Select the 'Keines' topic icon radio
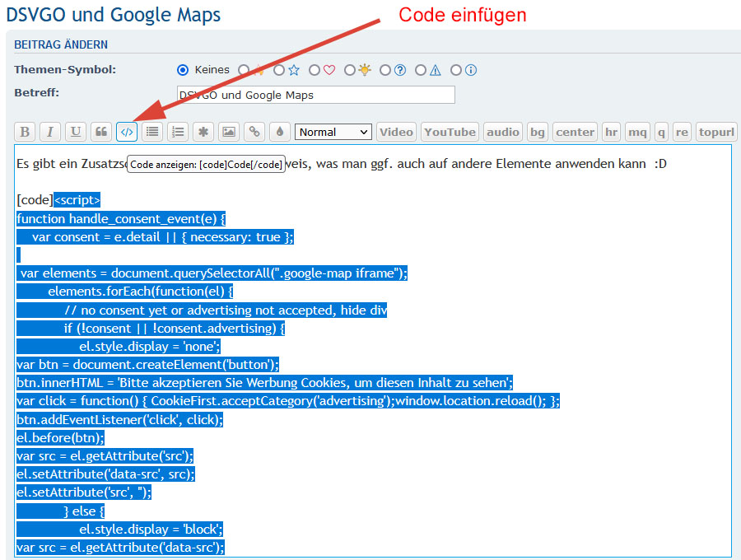The width and height of the screenshot is (741, 560). 183,70
